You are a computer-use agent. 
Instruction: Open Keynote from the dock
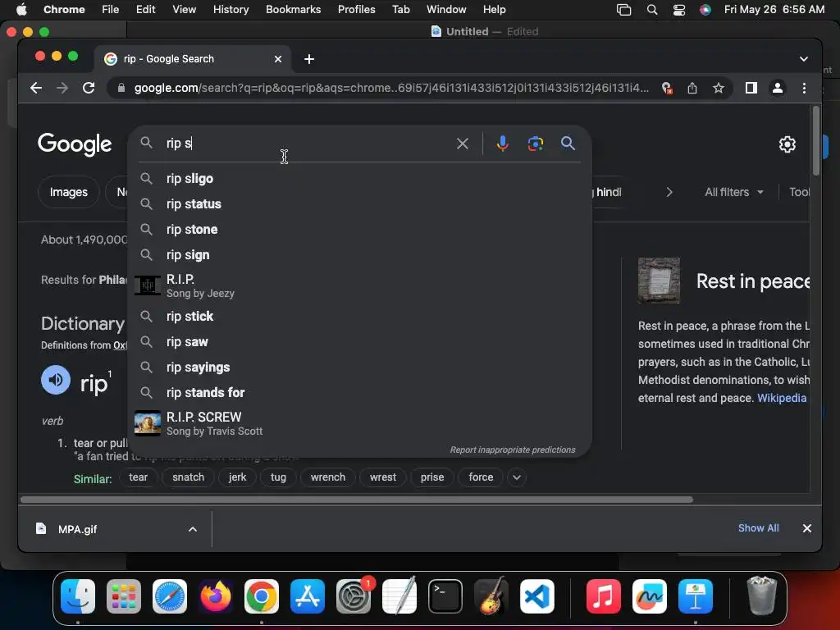(x=696, y=596)
